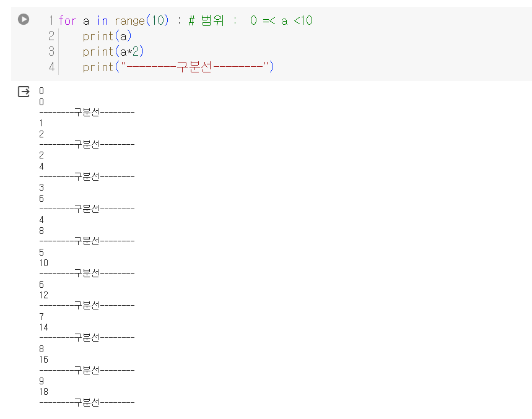Click the output toggle icon beside results
This screenshot has height=419, width=532.
[24, 92]
